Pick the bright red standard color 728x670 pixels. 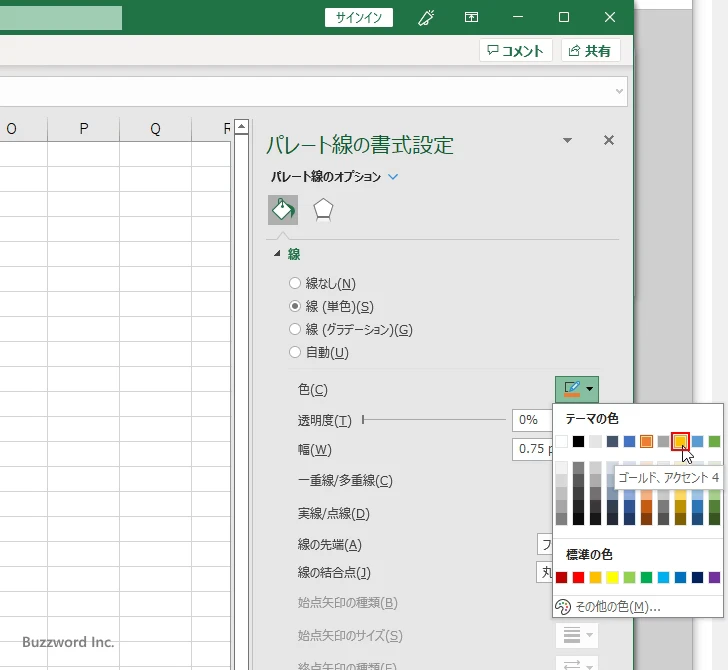[x=578, y=577]
